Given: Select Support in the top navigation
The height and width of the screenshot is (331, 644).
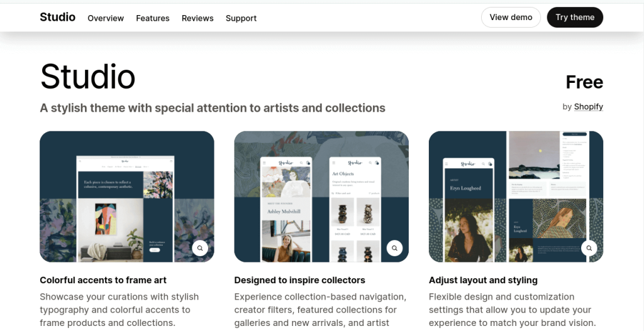Looking at the screenshot, I should click(x=241, y=18).
